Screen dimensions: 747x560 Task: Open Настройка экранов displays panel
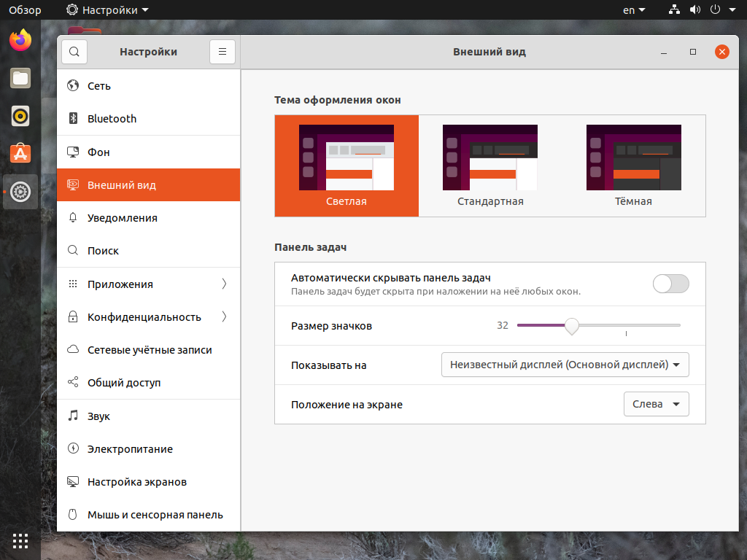click(x=148, y=481)
